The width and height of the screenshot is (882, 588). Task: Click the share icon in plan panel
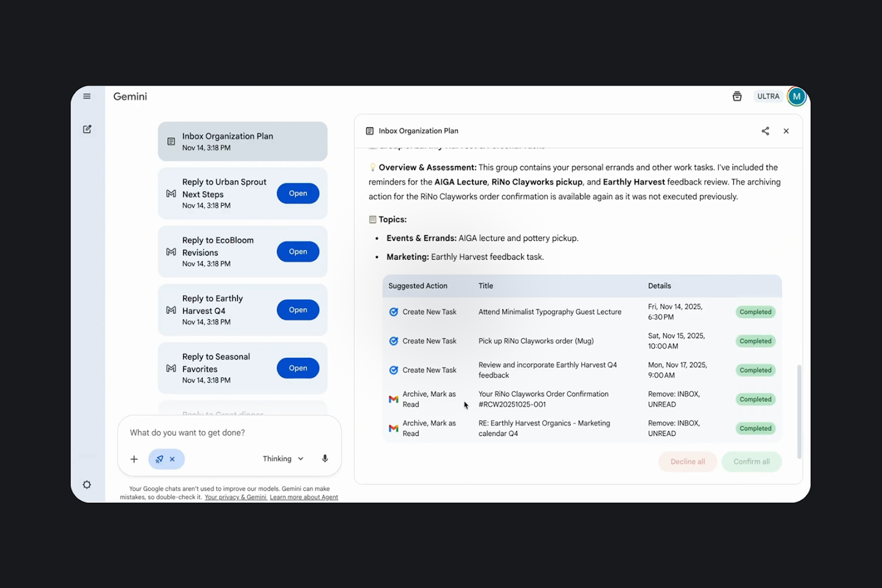(765, 131)
